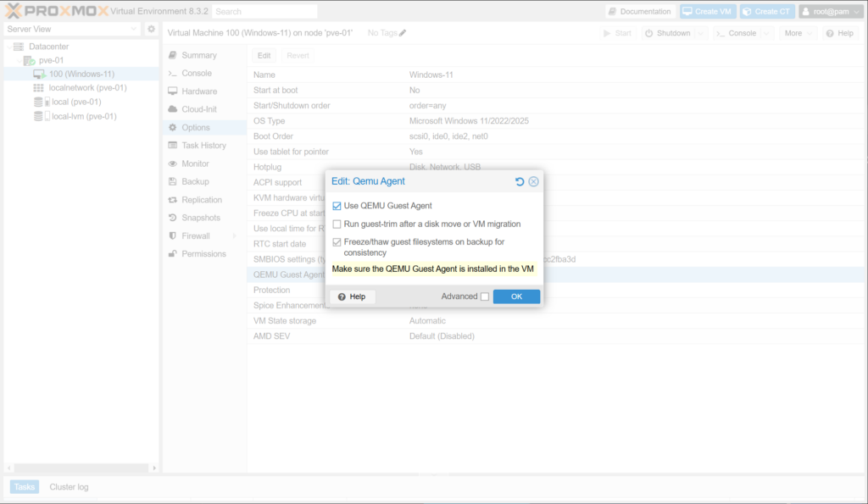The width and height of the screenshot is (868, 504).
Task: Click the reset icon in Qemu Agent dialog
Action: tap(520, 181)
